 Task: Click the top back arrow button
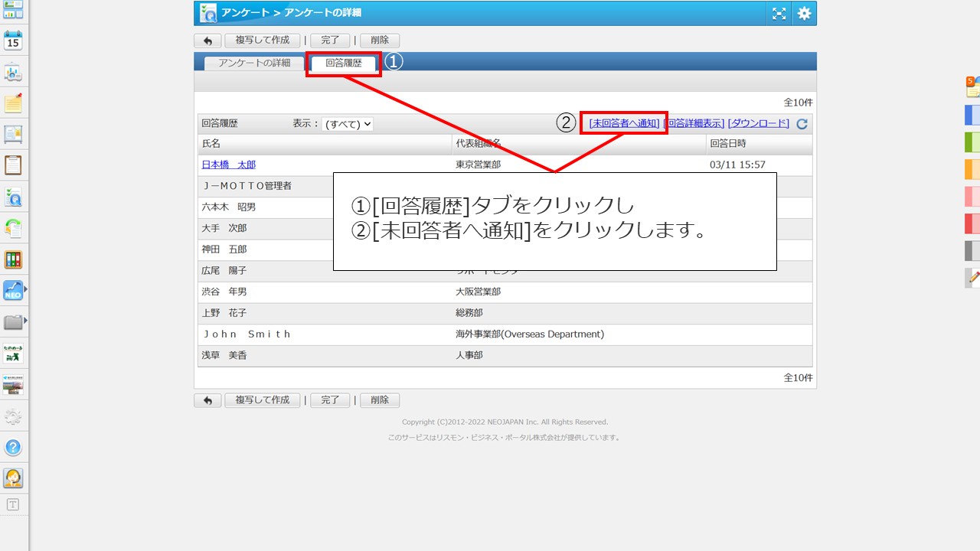click(207, 41)
